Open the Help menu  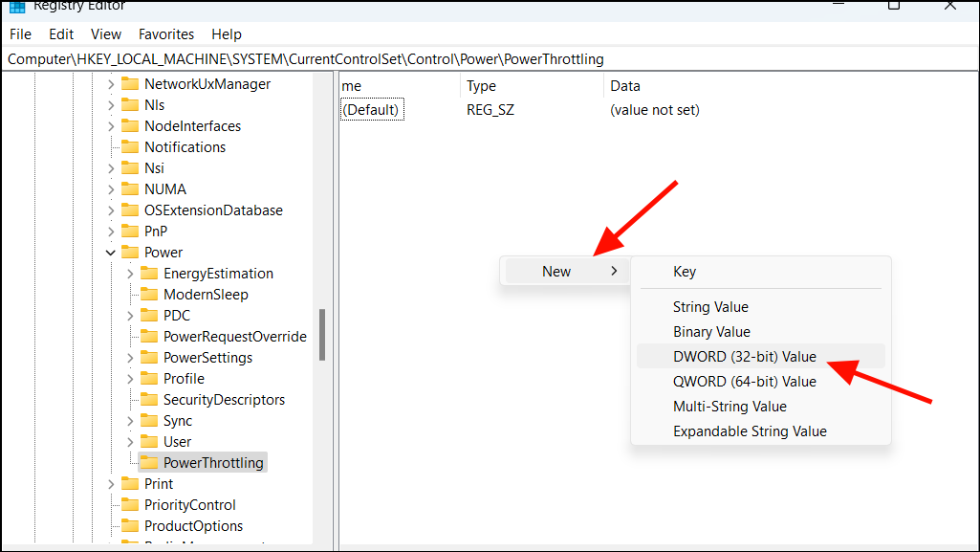pyautogui.click(x=227, y=34)
